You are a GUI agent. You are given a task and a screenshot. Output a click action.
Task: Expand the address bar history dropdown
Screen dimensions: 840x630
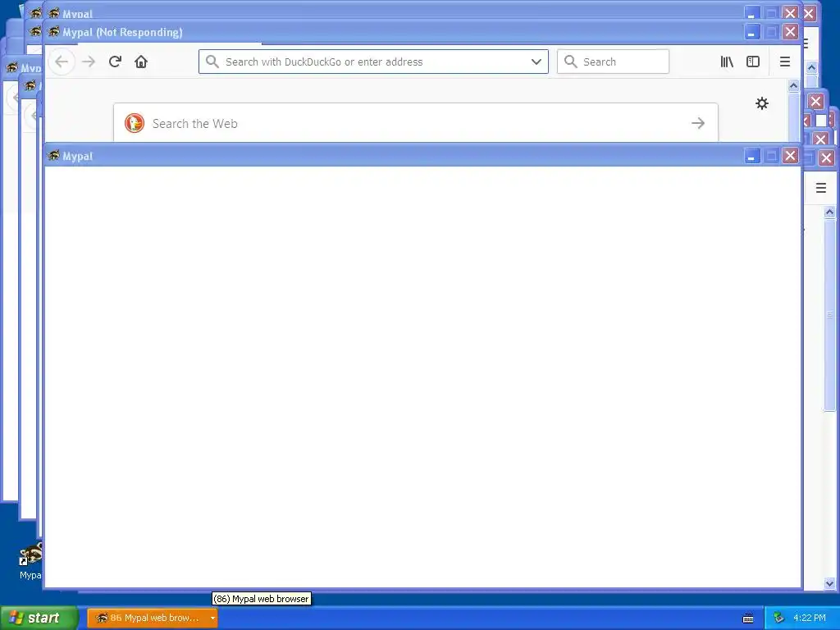click(536, 62)
